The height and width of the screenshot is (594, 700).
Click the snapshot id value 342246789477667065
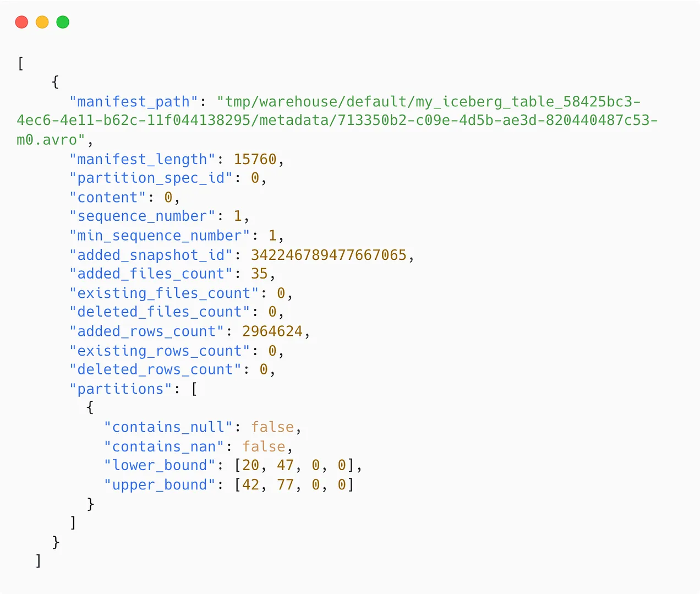pos(329,255)
